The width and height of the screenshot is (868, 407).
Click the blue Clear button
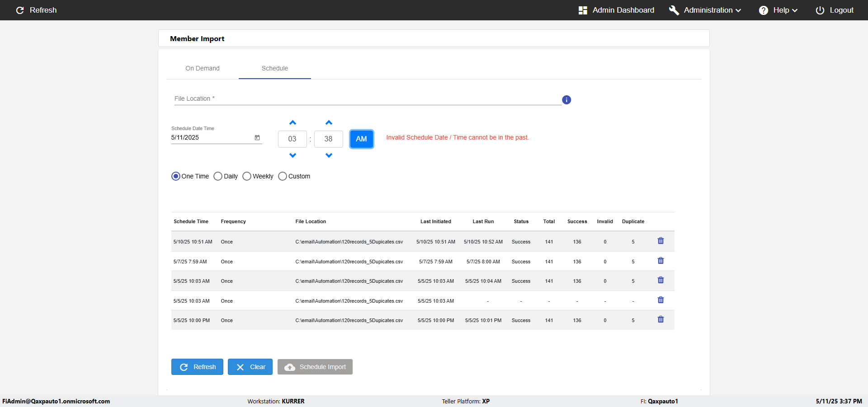(250, 367)
